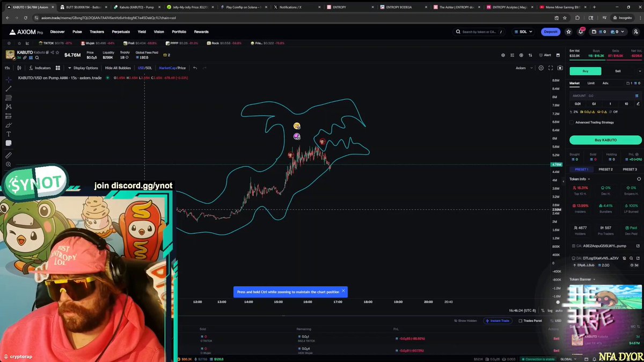This screenshot has width=644, height=362.
Task: Select the text annotation tool
Action: [9, 134]
